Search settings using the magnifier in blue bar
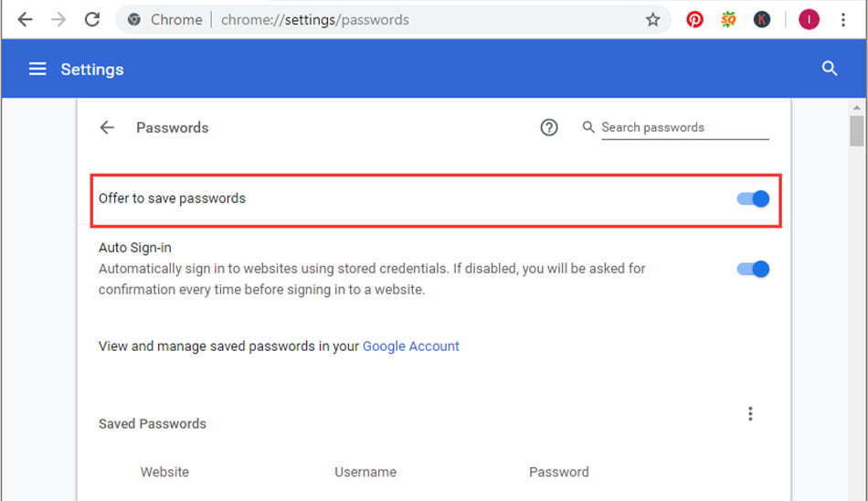Viewport: 868px width, 501px height. (x=830, y=69)
